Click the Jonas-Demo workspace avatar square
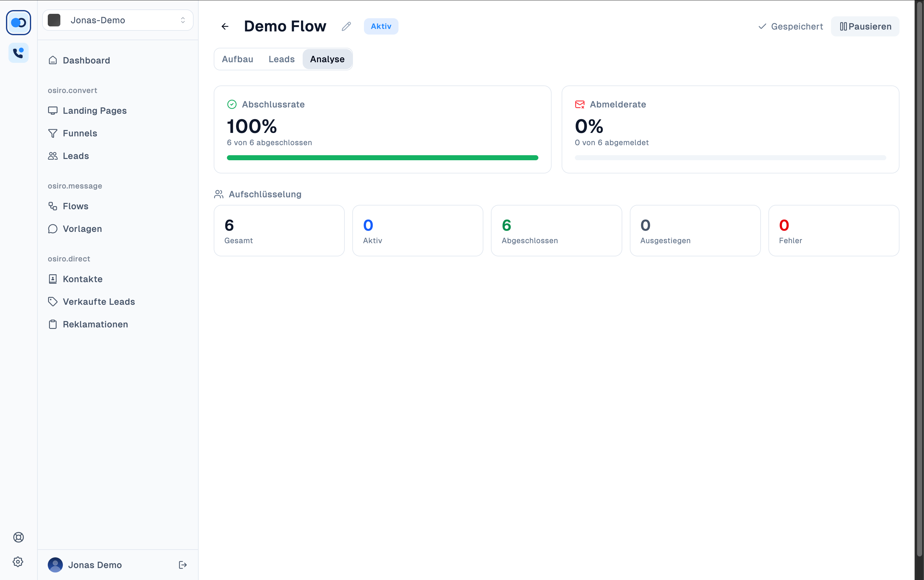This screenshot has height=580, width=924. (54, 20)
